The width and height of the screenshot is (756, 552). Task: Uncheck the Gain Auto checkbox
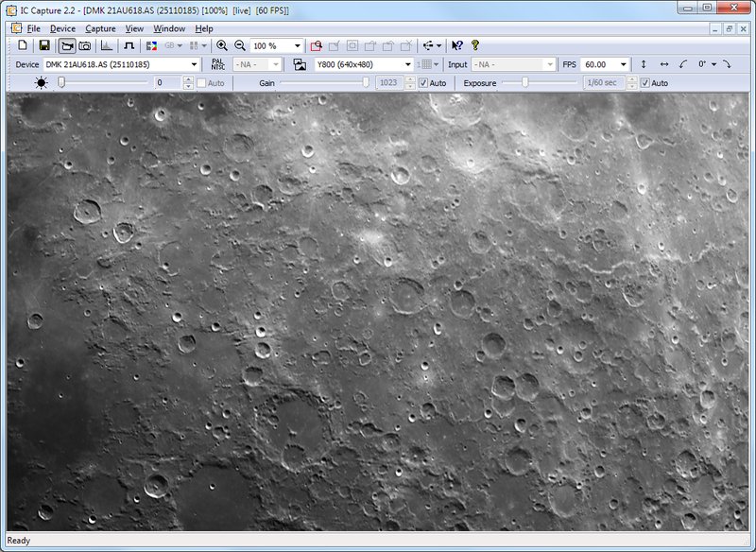(423, 83)
